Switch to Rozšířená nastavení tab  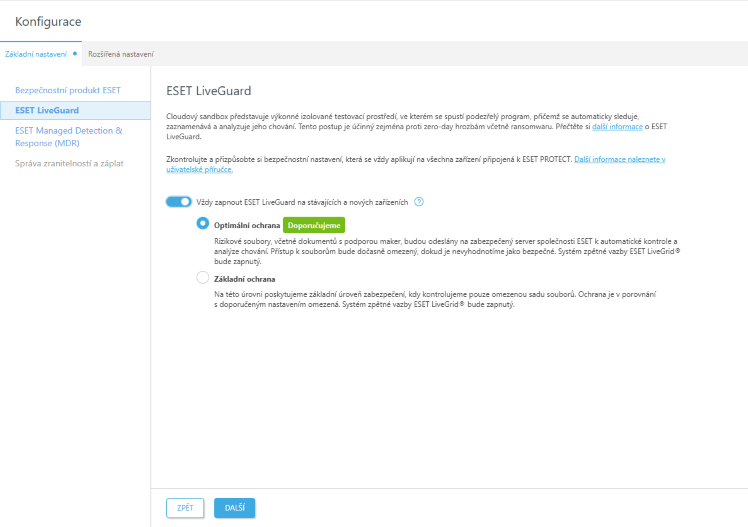coord(121,54)
